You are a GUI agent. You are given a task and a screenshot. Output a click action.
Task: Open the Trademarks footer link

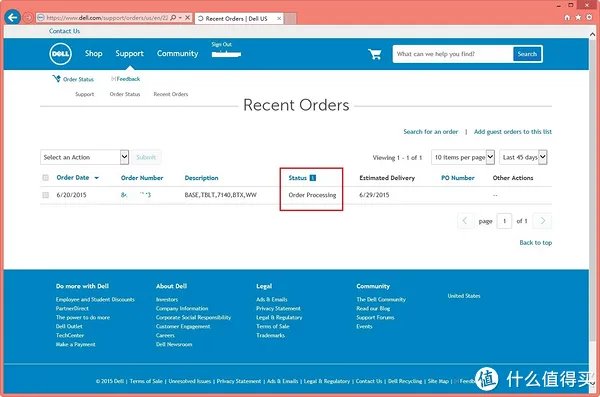[271, 335]
